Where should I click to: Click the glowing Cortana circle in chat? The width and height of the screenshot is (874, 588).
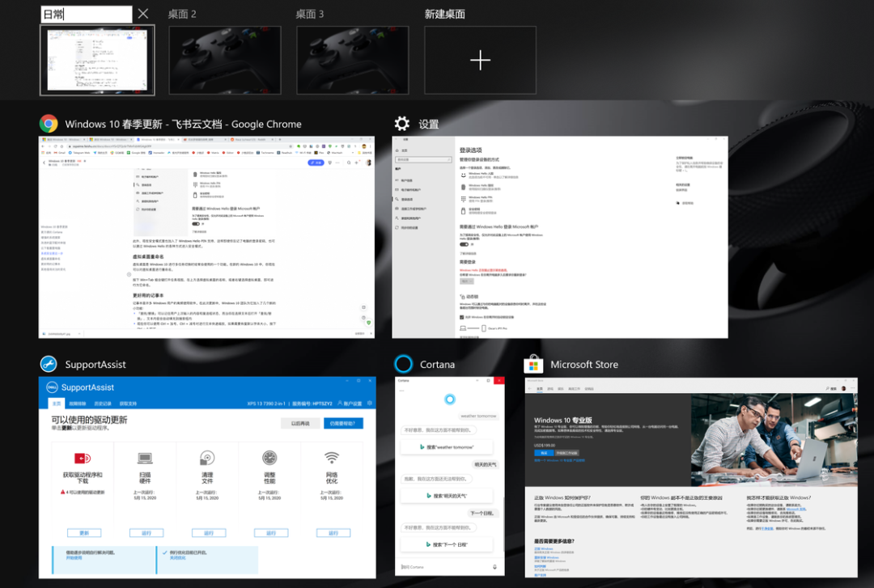click(x=450, y=399)
